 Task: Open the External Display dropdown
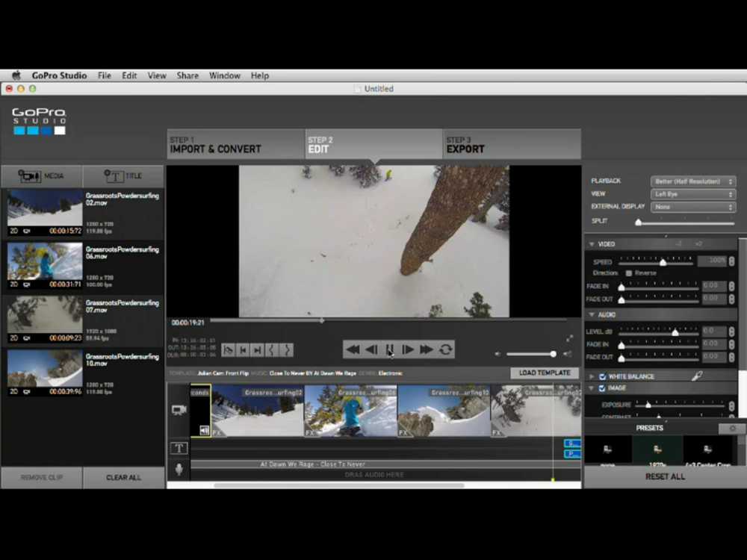[693, 207]
